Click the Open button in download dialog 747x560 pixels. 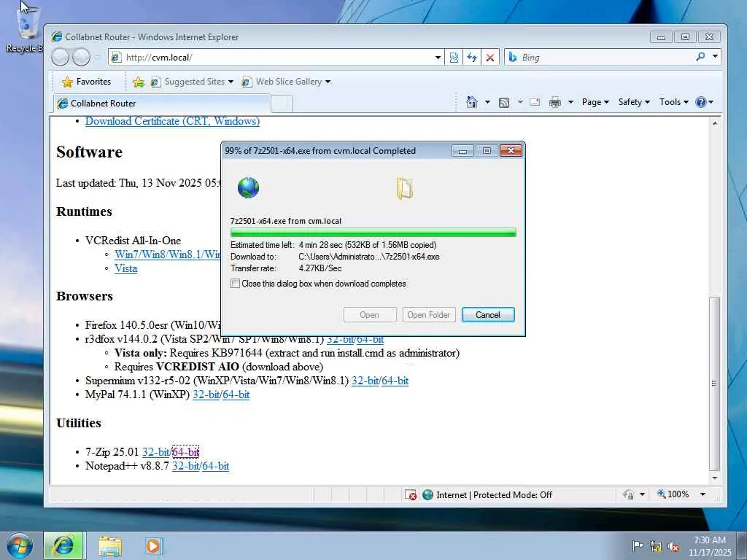(x=370, y=315)
